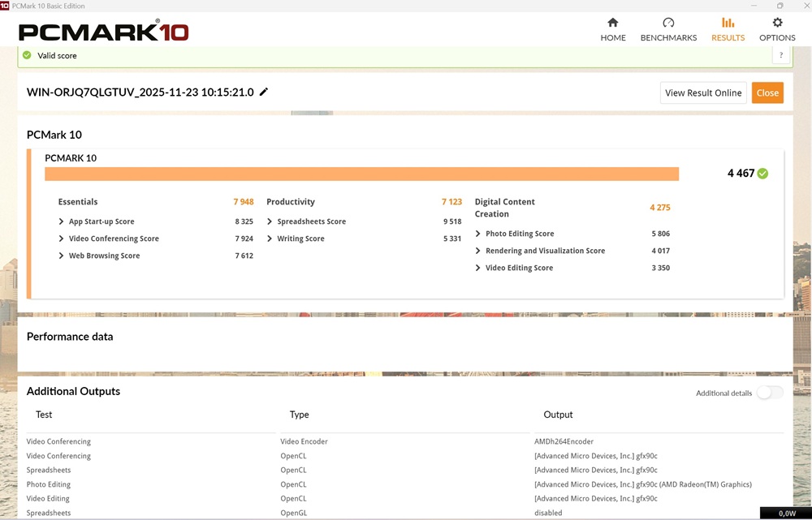The height and width of the screenshot is (520, 812).
Task: Click the Benchmarks gauge icon
Action: (x=668, y=23)
